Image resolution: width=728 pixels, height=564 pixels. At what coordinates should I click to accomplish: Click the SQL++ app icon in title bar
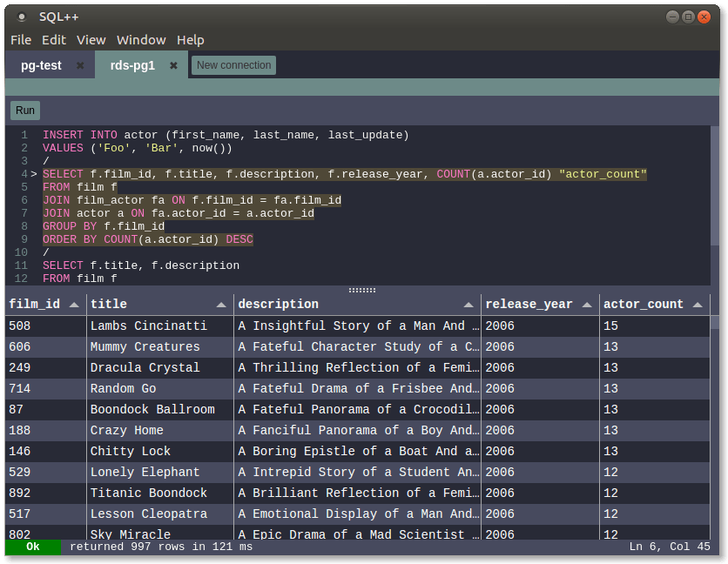[22, 17]
